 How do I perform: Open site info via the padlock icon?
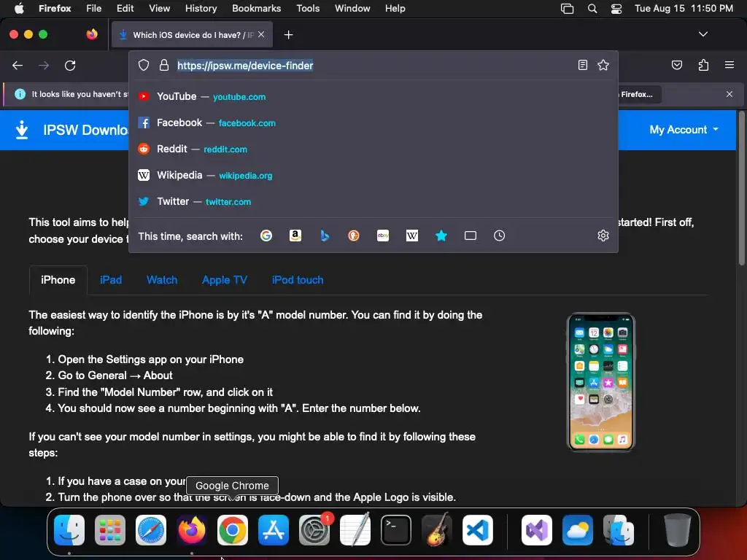164,65
